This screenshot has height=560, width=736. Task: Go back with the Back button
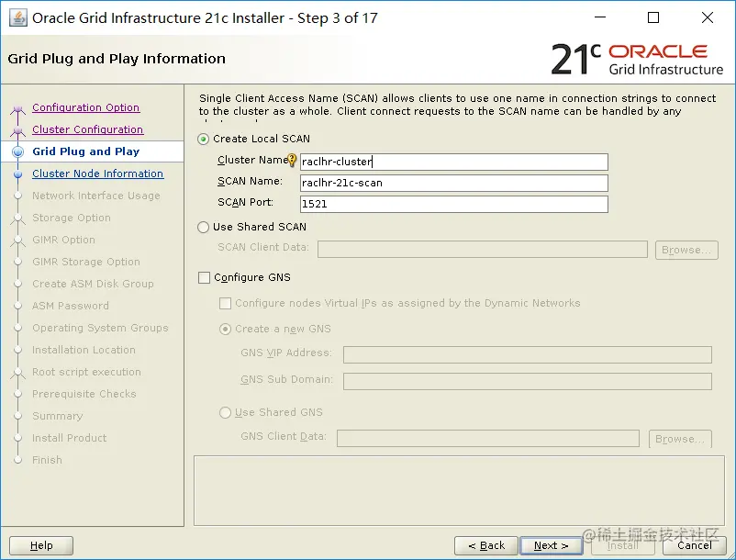[486, 545]
